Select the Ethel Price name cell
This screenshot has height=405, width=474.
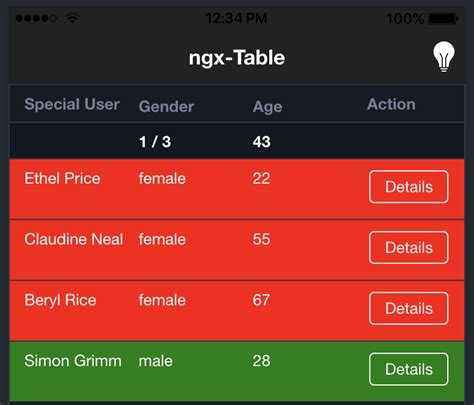point(62,178)
